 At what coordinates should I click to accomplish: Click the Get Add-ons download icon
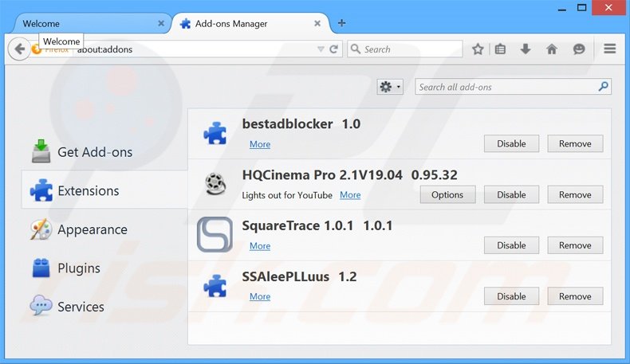coord(41,151)
